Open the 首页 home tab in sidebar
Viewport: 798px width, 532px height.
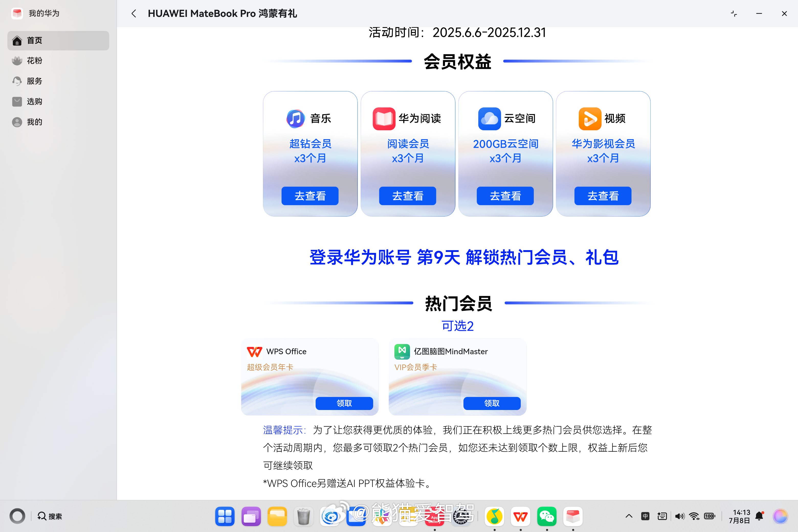pyautogui.click(x=58, y=40)
